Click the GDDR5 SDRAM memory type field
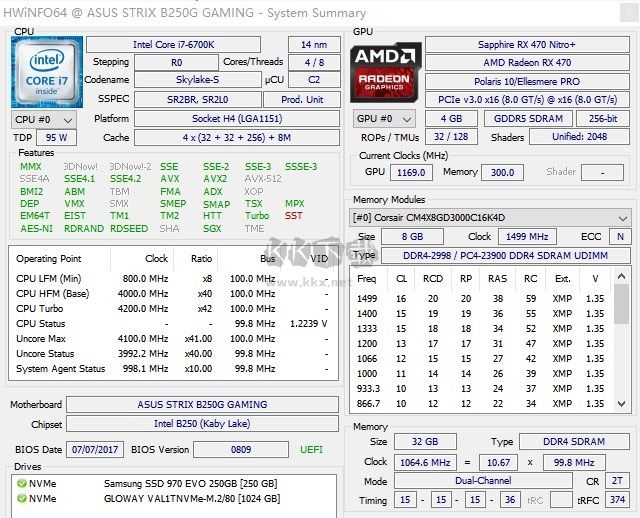The width and height of the screenshot is (640, 518). [x=528, y=119]
